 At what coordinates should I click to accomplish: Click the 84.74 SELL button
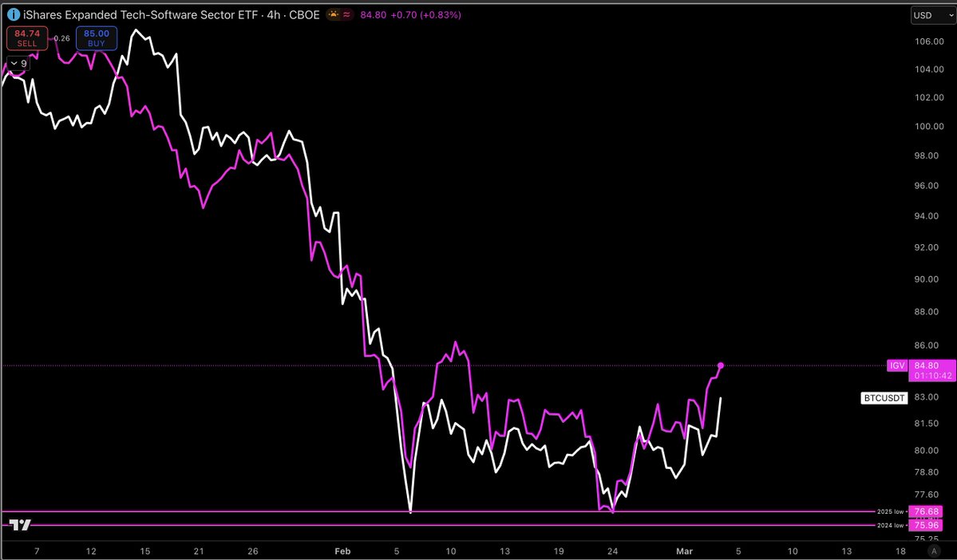pos(27,37)
